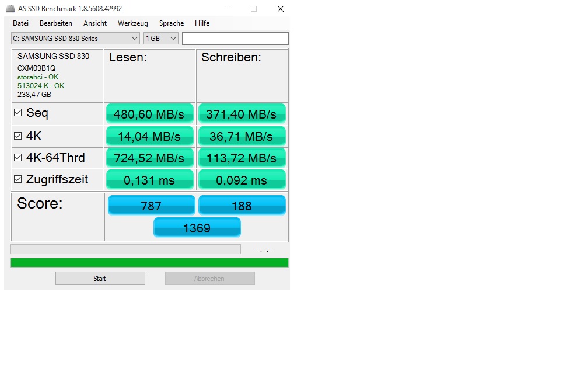
Task: Expand the 1 GB test size dropdown
Action: pos(161,39)
